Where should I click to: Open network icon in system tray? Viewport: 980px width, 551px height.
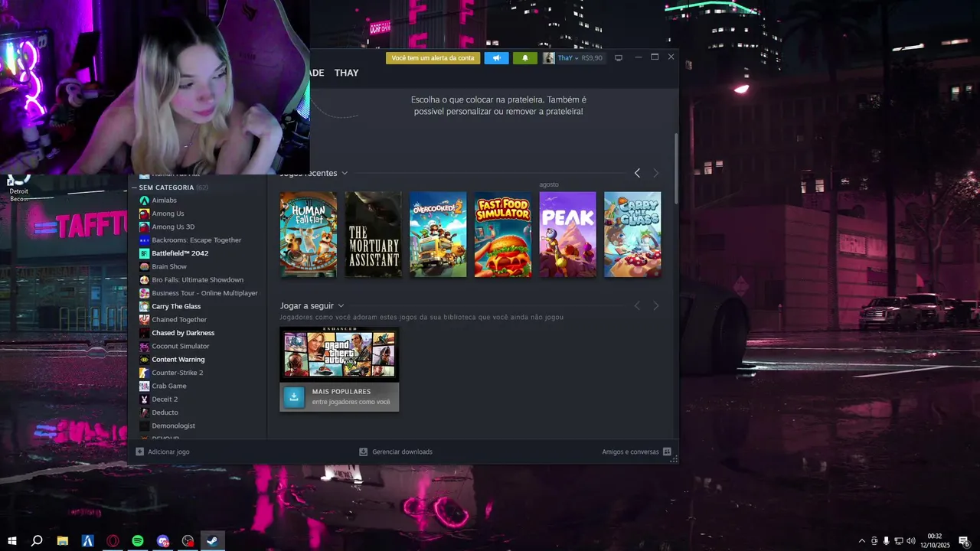coord(899,541)
